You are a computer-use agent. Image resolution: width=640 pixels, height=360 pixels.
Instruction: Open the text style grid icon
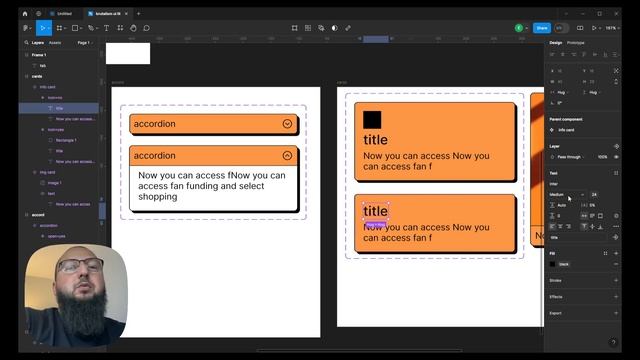(x=616, y=173)
